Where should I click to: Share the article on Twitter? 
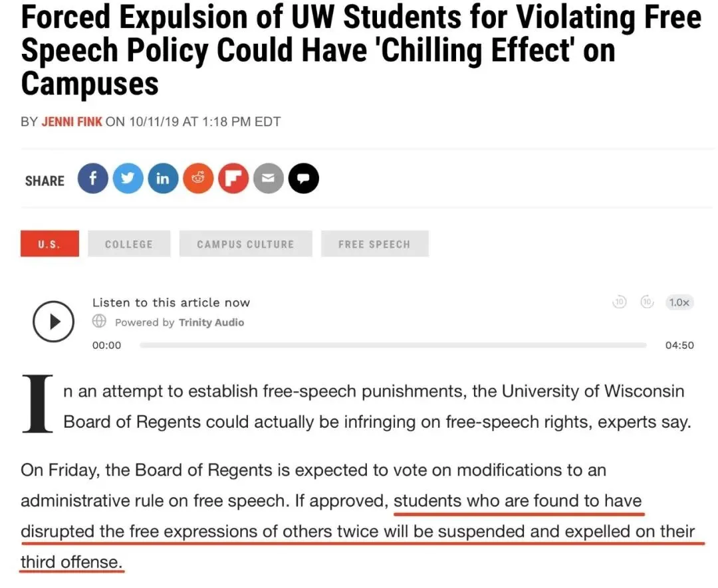tap(128, 179)
